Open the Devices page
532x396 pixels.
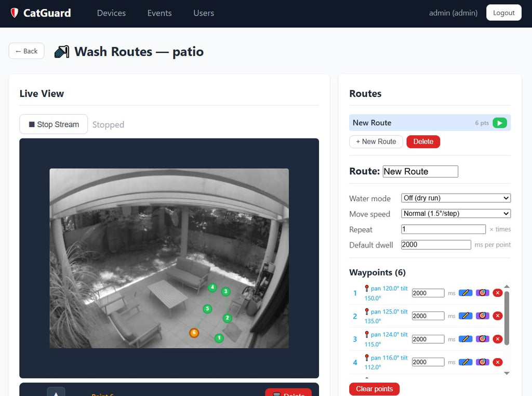pyautogui.click(x=111, y=13)
